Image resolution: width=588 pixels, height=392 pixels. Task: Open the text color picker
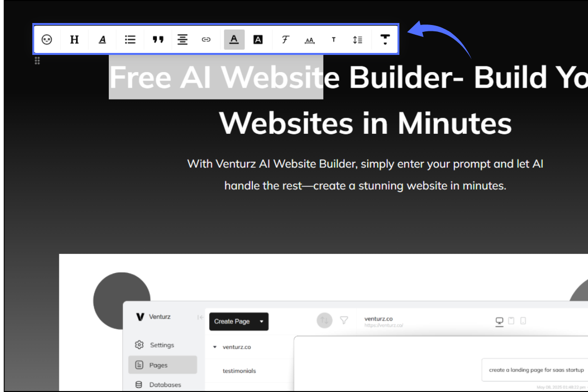pyautogui.click(x=234, y=40)
